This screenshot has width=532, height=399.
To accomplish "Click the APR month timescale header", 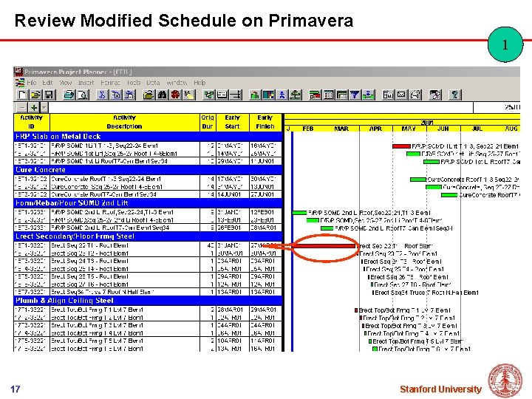I will (375, 129).
